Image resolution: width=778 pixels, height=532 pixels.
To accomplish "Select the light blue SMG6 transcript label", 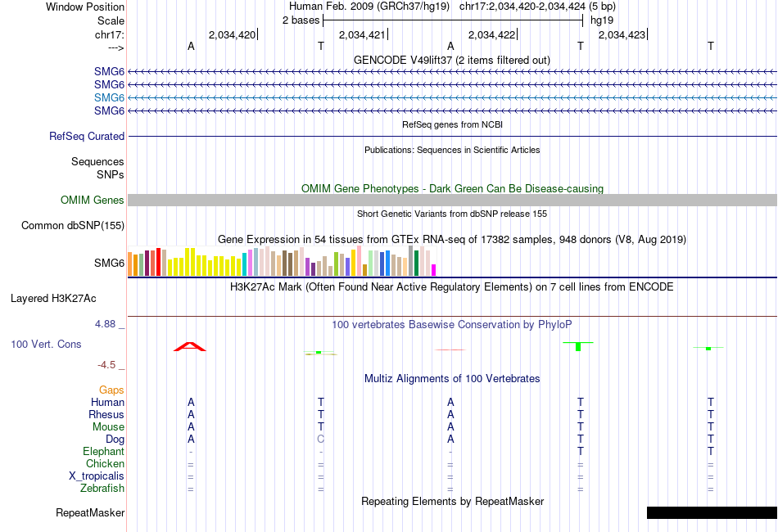I will (x=109, y=97).
